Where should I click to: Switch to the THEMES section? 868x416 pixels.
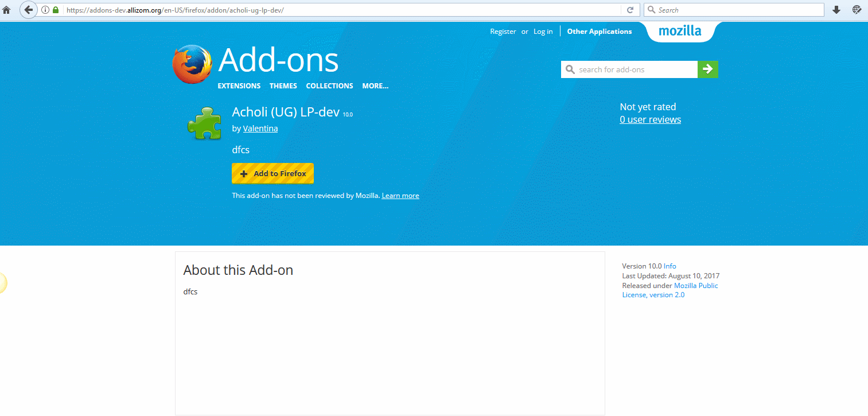(x=283, y=86)
